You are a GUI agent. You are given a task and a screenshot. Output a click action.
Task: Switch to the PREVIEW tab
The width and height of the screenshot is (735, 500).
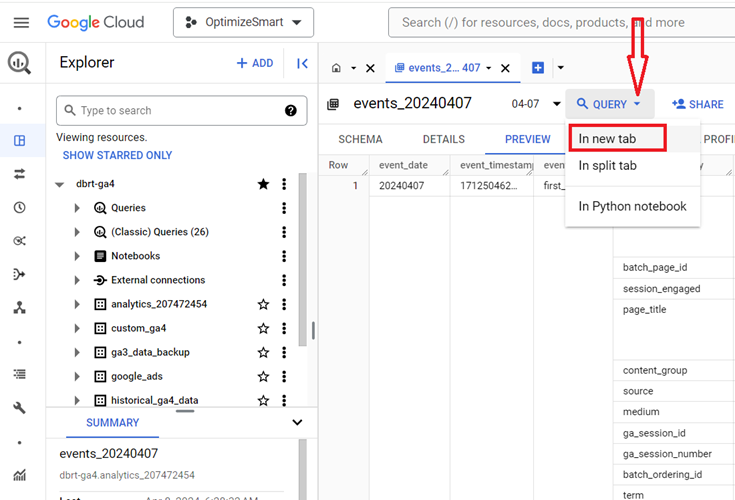[528, 139]
